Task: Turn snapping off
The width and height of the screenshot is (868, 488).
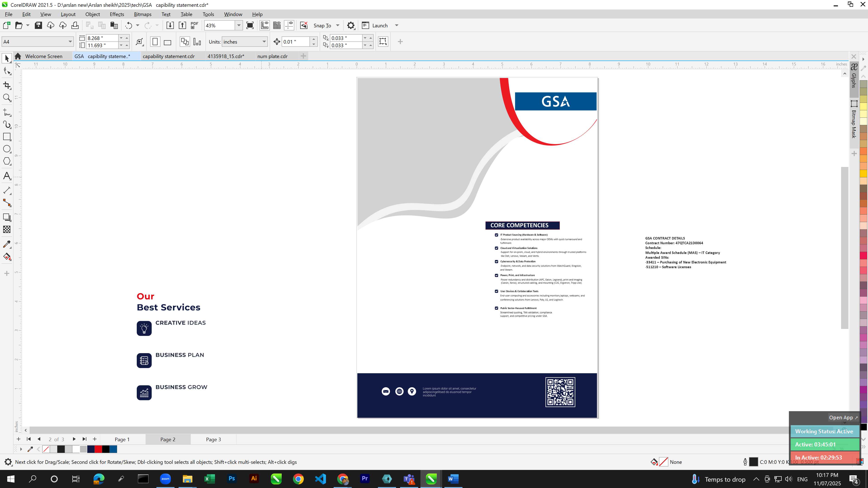Action: tap(304, 26)
